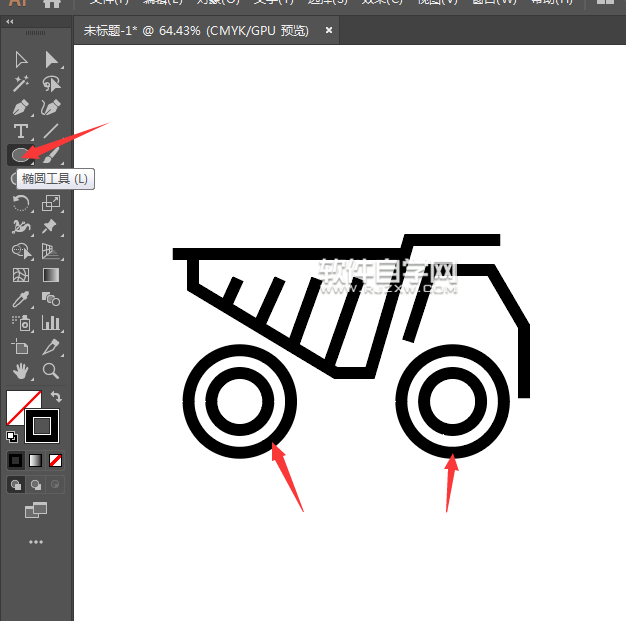626x621 pixels.
Task: Open the change screen mode options
Action: coord(36,511)
